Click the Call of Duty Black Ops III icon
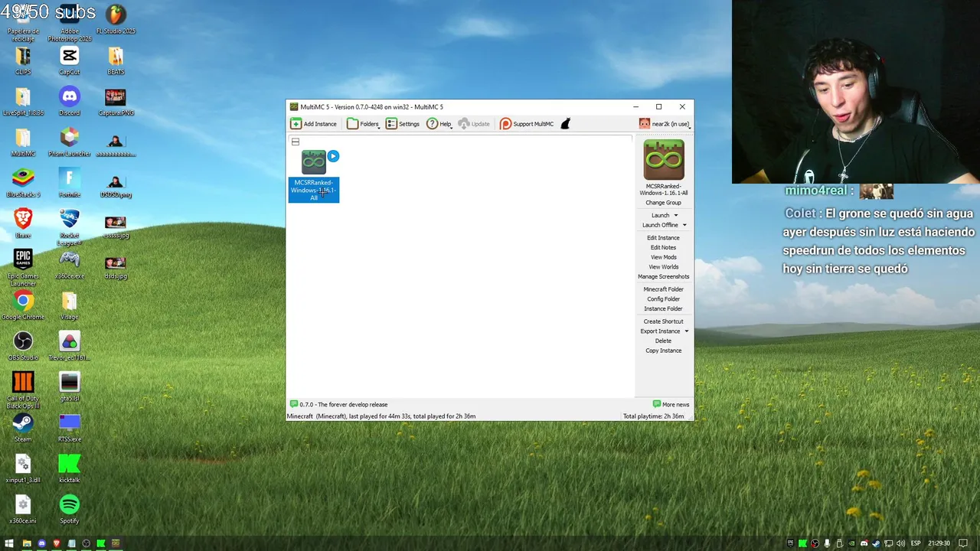The image size is (980, 551). pyautogui.click(x=23, y=390)
